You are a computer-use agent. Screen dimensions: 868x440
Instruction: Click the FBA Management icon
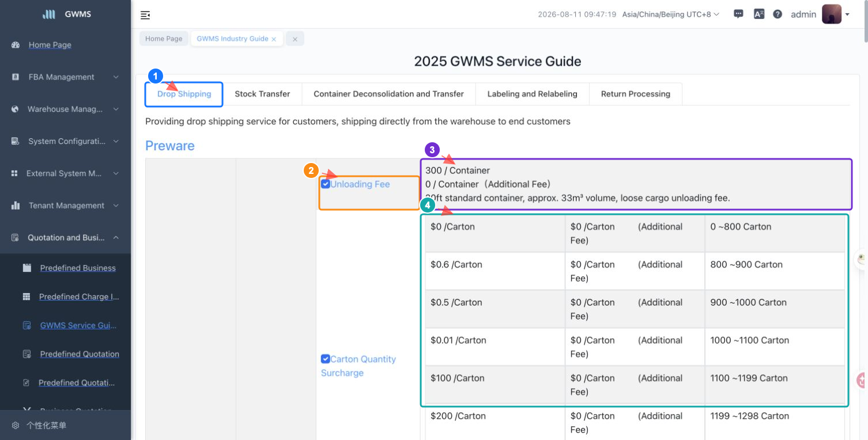(16, 77)
